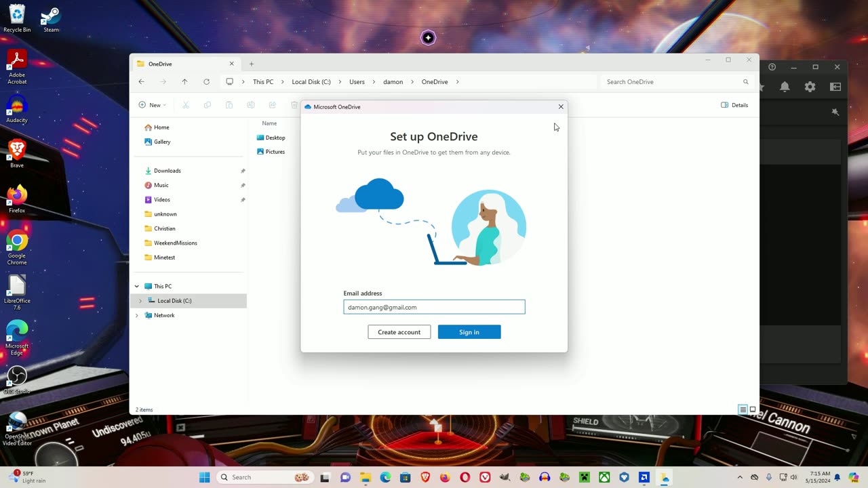Expand the Network tree node
The height and width of the screenshot is (488, 868).
coord(137,315)
